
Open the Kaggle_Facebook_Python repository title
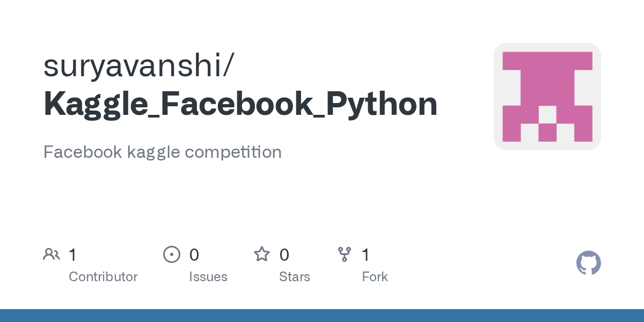click(240, 104)
